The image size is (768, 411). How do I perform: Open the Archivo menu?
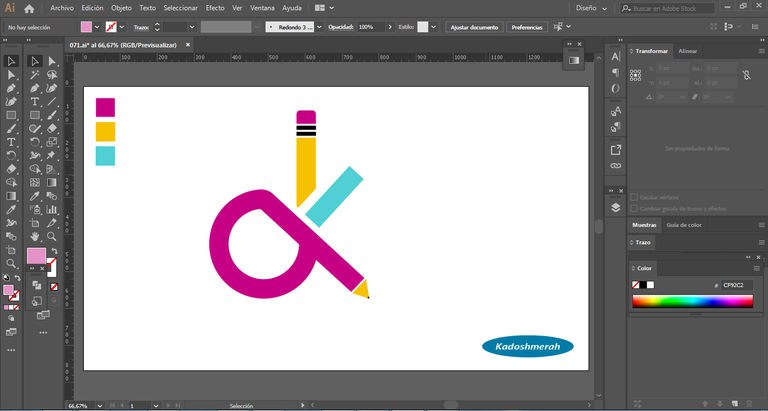(x=62, y=8)
